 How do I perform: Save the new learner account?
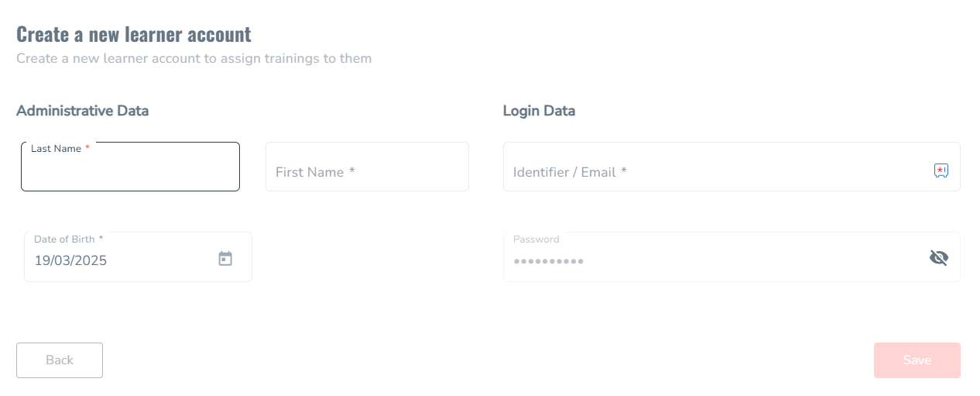point(917,360)
